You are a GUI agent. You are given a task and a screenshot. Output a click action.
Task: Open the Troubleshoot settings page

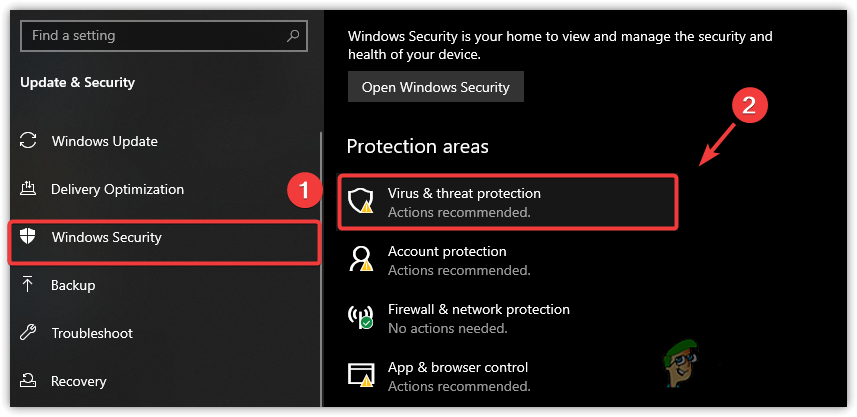tap(91, 333)
